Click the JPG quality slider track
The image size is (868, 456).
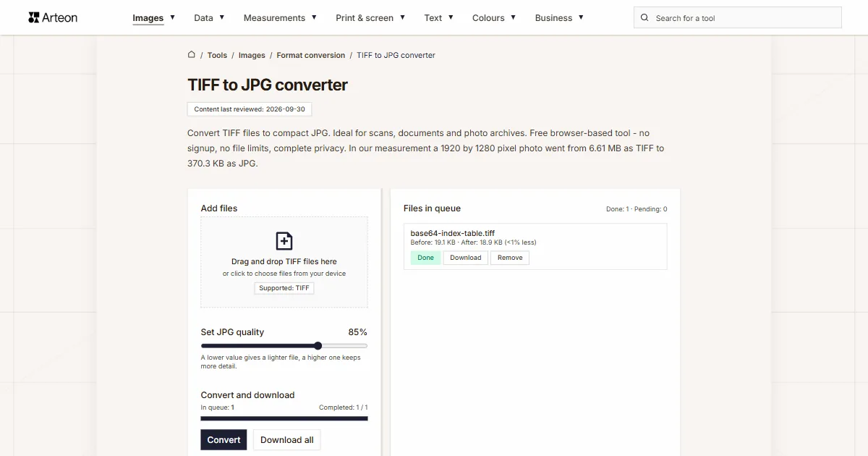[x=284, y=346]
